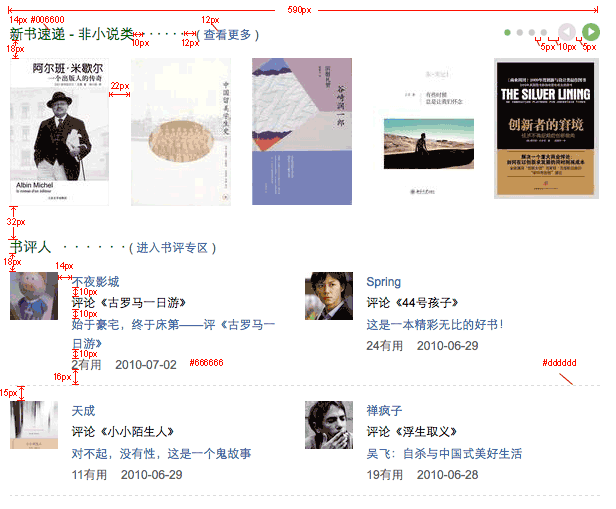616x509 pixels.
Task: Open the Spring username link
Action: (x=384, y=282)
